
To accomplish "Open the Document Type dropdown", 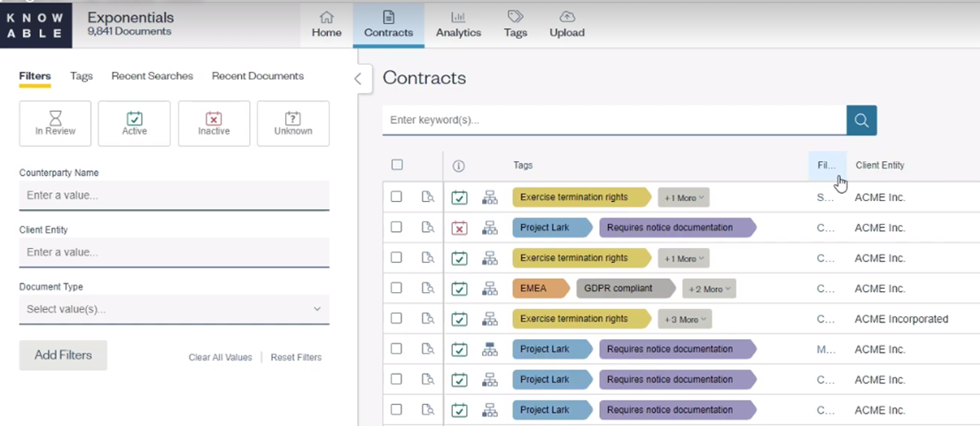I will tap(174, 309).
